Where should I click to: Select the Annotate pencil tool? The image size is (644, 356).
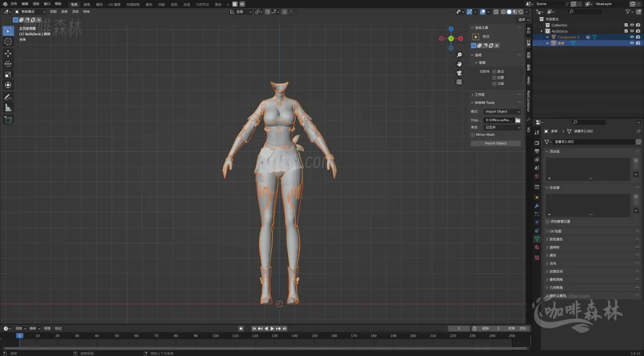8,97
